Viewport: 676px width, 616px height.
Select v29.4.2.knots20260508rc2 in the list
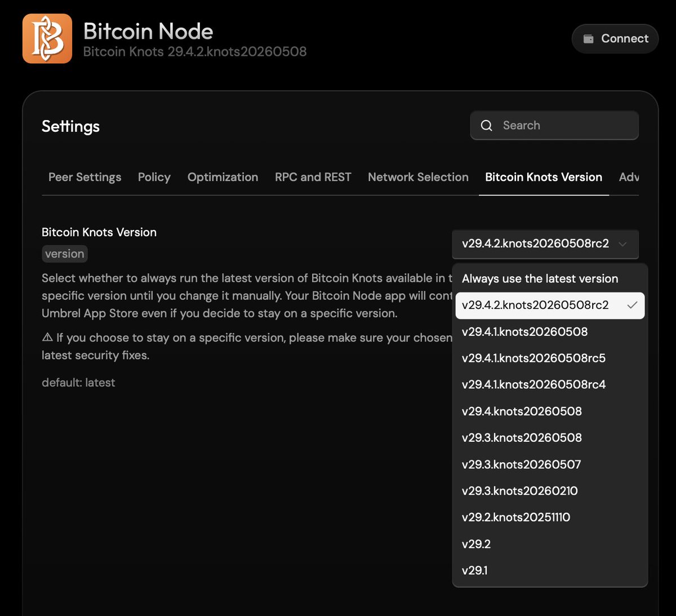pyautogui.click(x=550, y=305)
